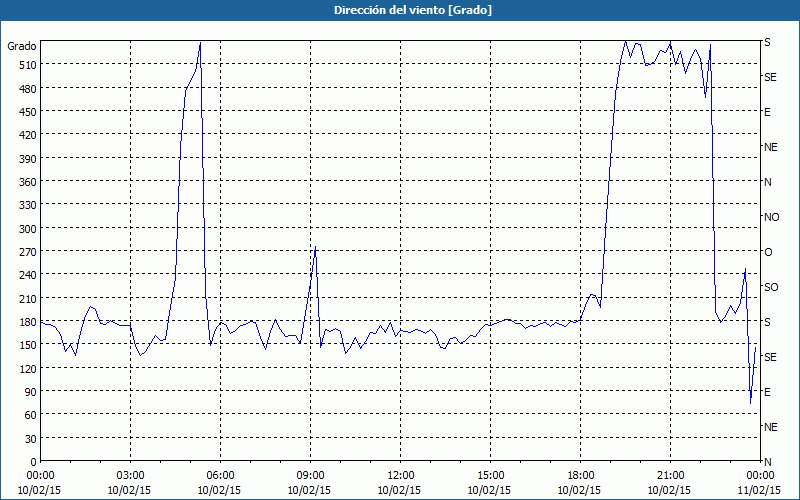Click the chart title 'Dirección del viento [Grado]'
This screenshot has height=500, width=800.
point(413,10)
